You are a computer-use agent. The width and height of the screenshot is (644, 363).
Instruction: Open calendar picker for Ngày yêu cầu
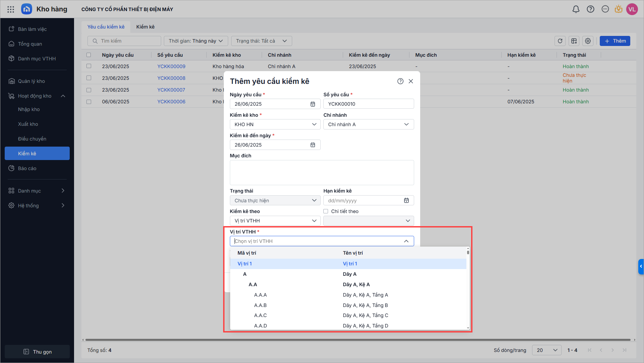(x=313, y=104)
